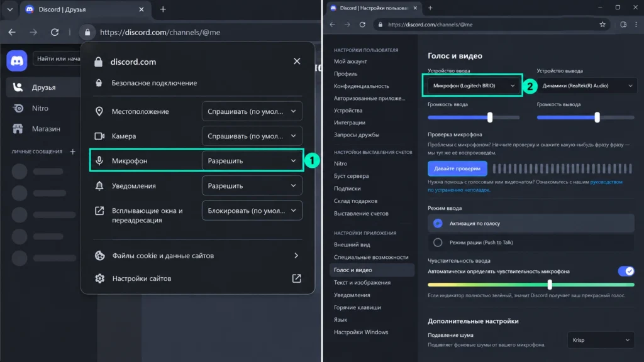Go back in the right browser window
This screenshot has width=644, height=362.
point(332,25)
